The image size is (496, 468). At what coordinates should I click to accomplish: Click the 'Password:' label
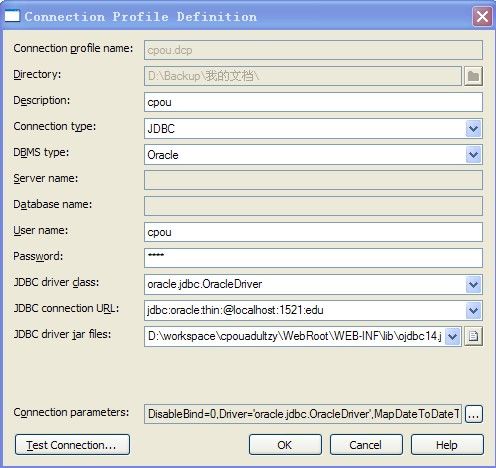pos(38,256)
